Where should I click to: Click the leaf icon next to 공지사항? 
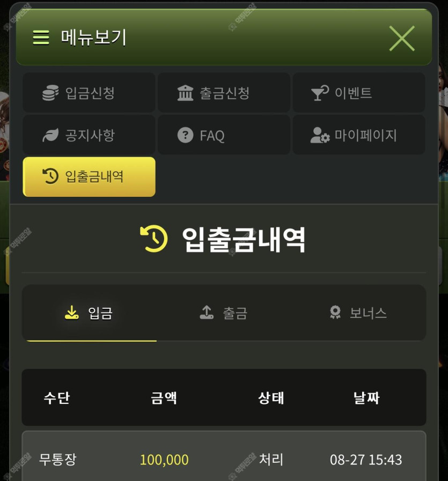50,135
